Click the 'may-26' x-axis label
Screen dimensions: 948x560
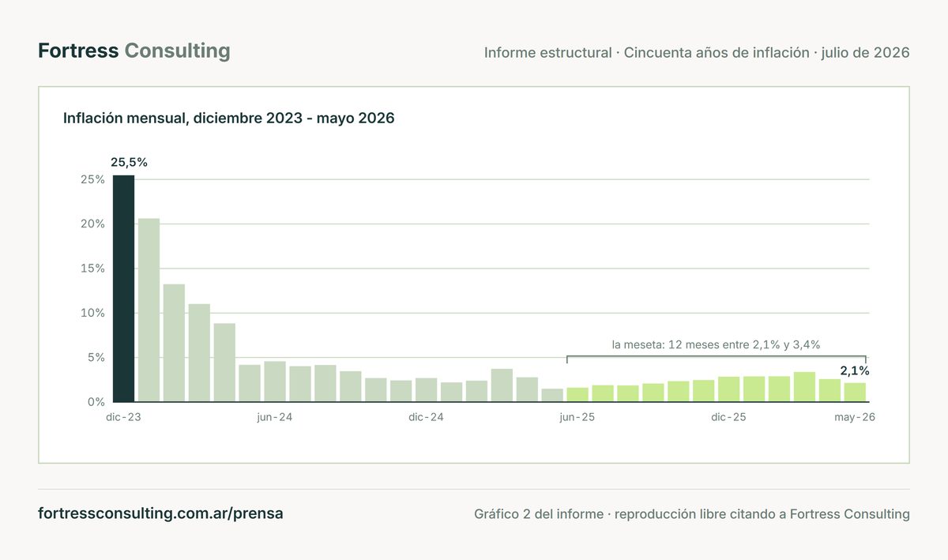(x=855, y=417)
